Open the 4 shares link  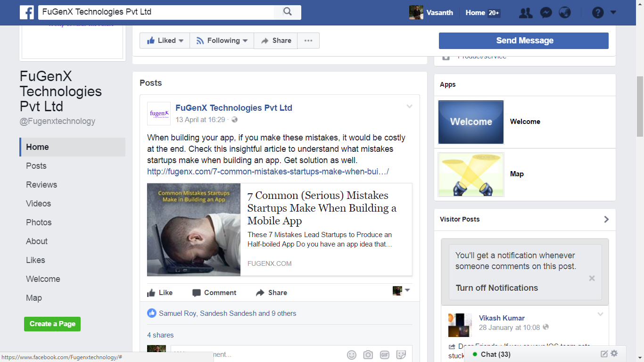tap(160, 335)
